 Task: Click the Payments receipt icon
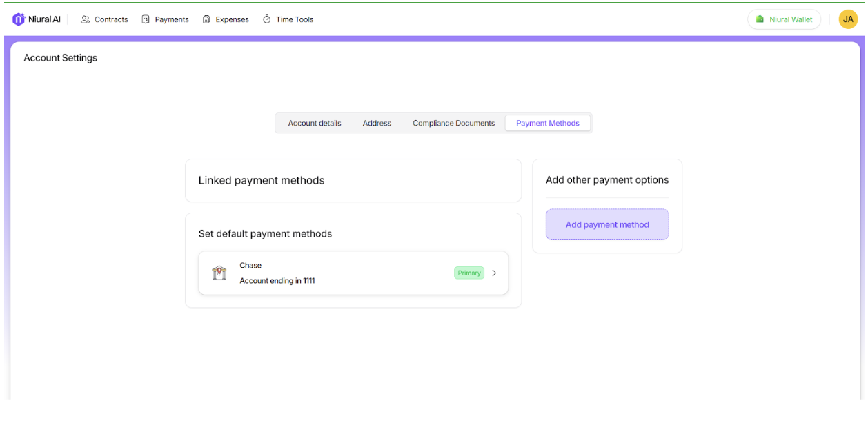146,19
